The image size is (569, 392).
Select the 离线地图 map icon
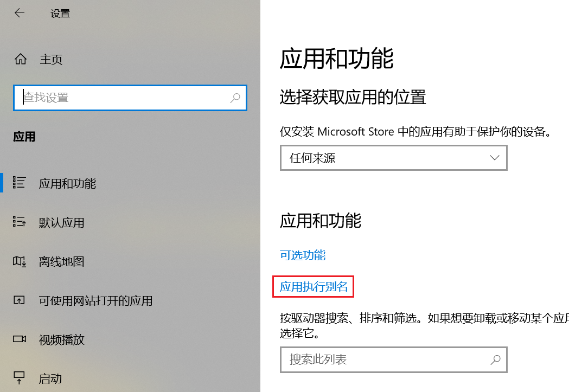point(19,261)
